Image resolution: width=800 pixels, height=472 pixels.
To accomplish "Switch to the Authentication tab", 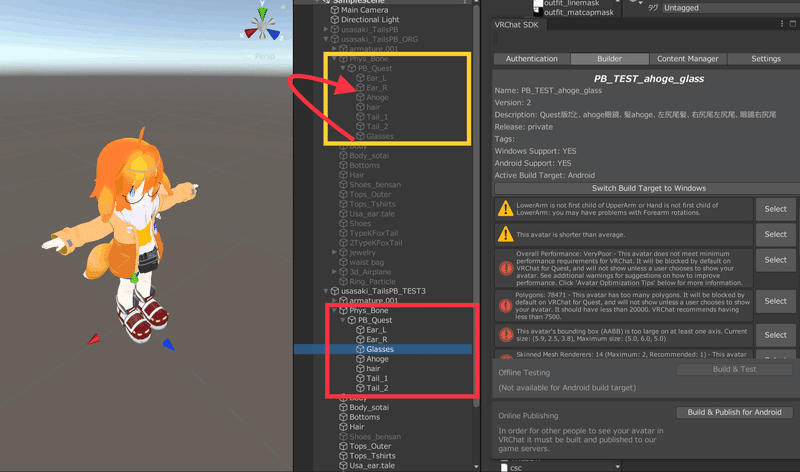I will pos(532,59).
